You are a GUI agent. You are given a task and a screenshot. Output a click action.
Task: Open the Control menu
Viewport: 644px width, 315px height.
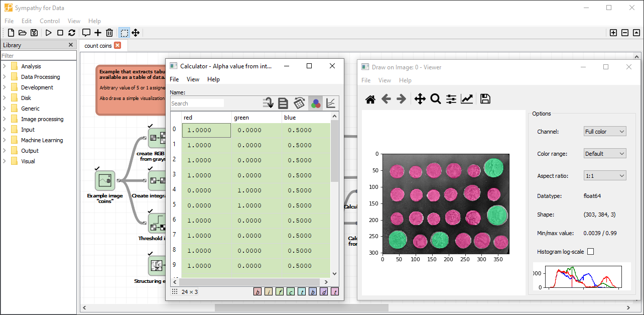[x=50, y=21]
